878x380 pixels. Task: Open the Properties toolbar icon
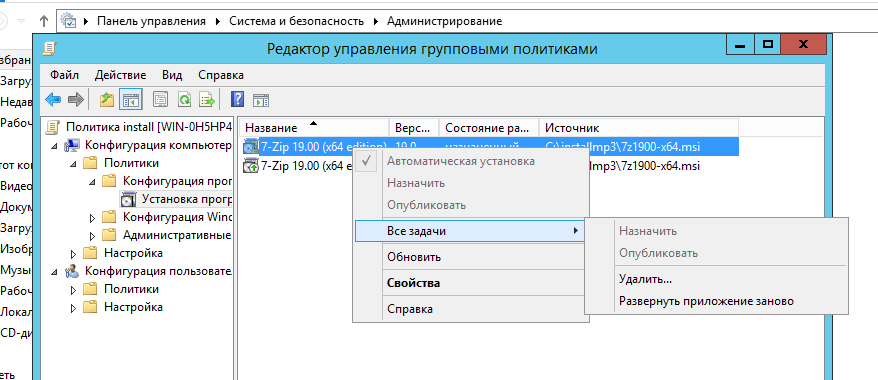point(161,100)
